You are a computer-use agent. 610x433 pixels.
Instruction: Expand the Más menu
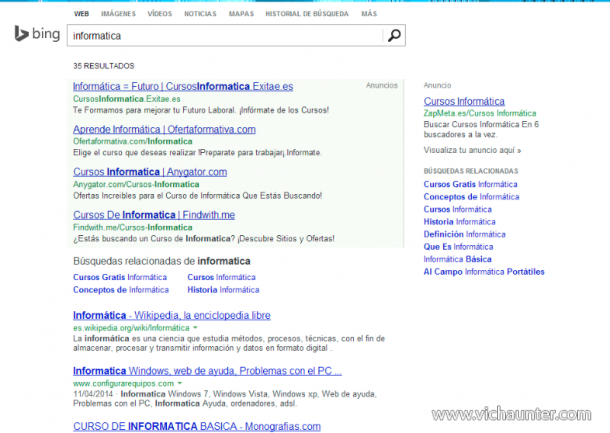pyautogui.click(x=369, y=14)
